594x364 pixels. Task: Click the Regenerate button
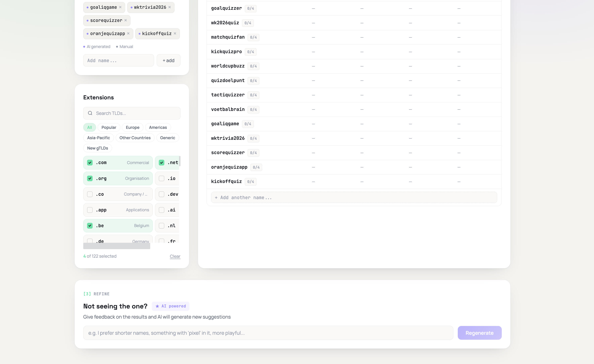(x=479, y=333)
